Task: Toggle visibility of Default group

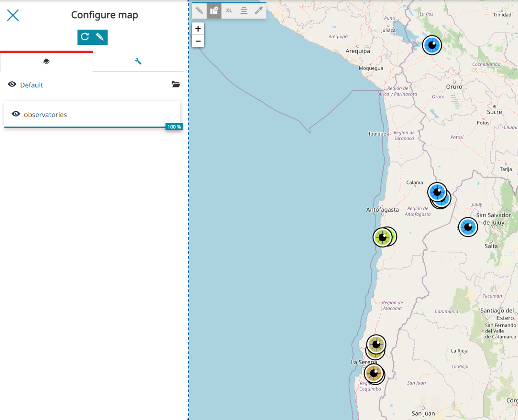Action: pos(12,85)
